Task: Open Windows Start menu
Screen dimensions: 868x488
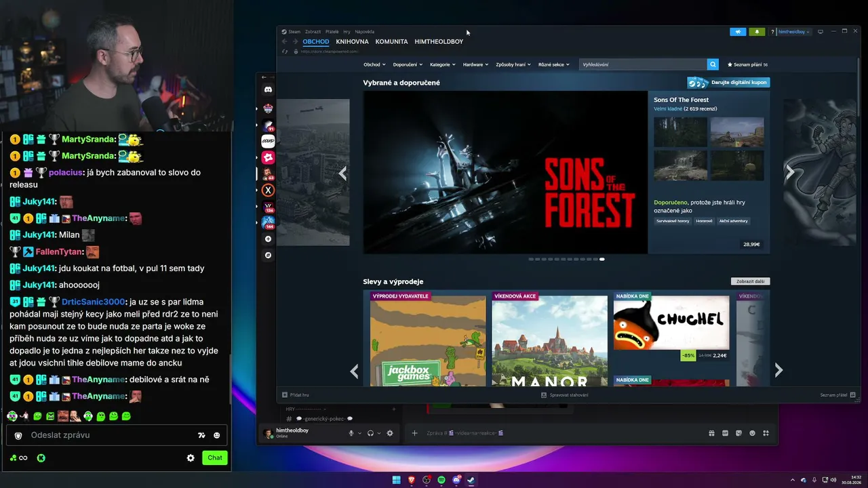Action: [396, 480]
